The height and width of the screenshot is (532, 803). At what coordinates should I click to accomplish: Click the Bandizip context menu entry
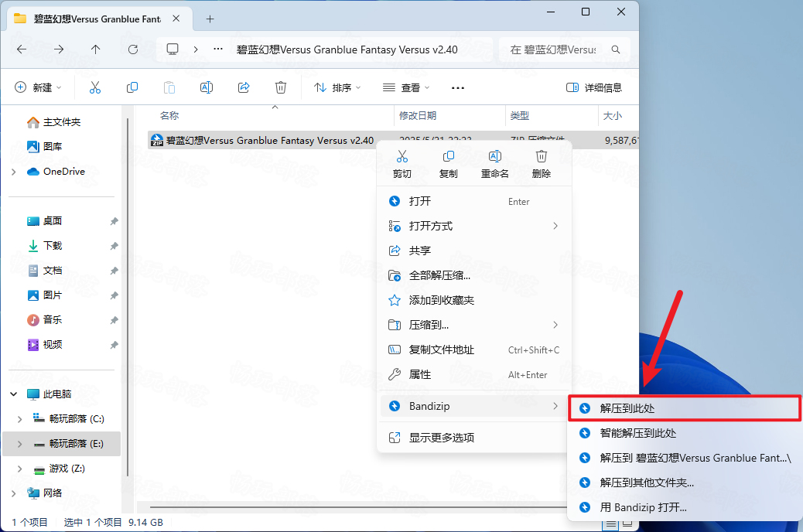(x=474, y=406)
